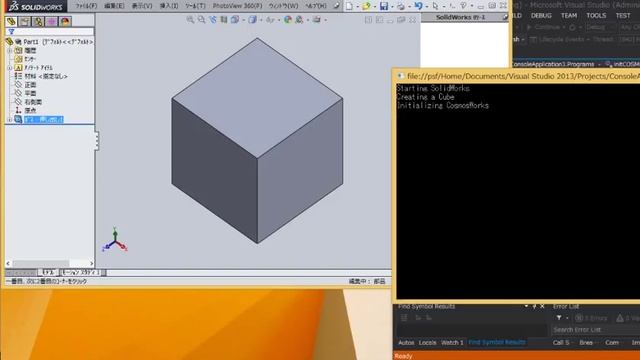Screen dimensions: 640x360
Task: Open the 表示(V) menu
Action: point(142,6)
